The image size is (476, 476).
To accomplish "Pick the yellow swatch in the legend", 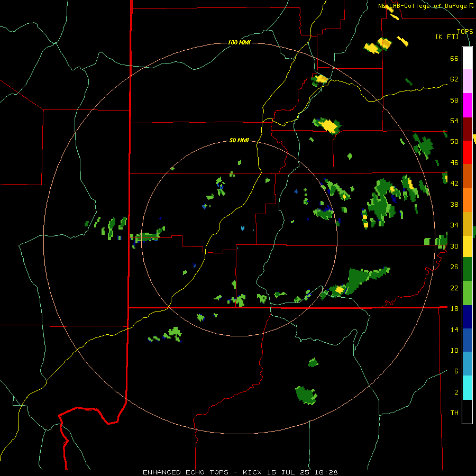I will (467, 246).
